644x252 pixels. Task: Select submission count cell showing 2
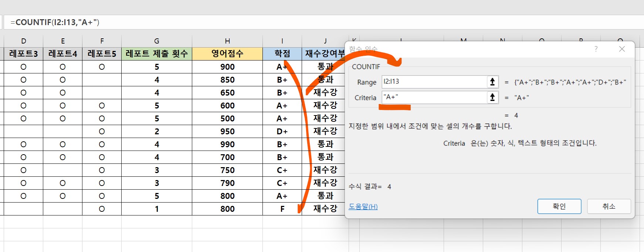pos(157,131)
